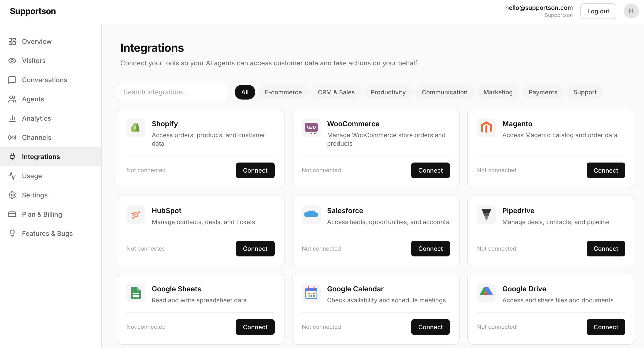Open Plan & Billing
This screenshot has width=644, height=348.
[x=51, y=214]
